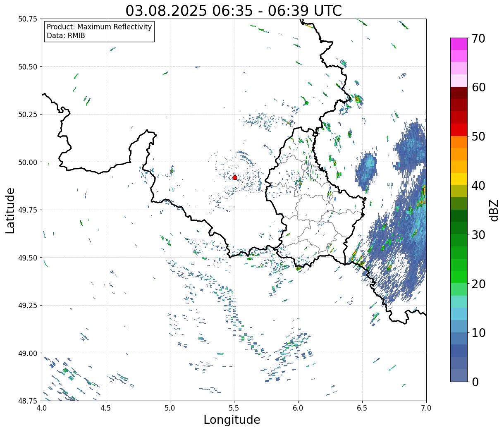This screenshot has height=430, width=504.
Task: Click the latitude tick label 50.25
Action: coord(28,115)
